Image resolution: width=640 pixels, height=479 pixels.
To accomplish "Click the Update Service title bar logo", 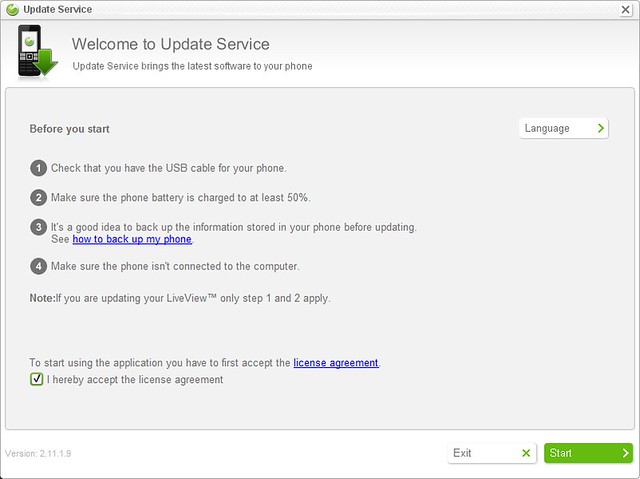I will click(12, 9).
